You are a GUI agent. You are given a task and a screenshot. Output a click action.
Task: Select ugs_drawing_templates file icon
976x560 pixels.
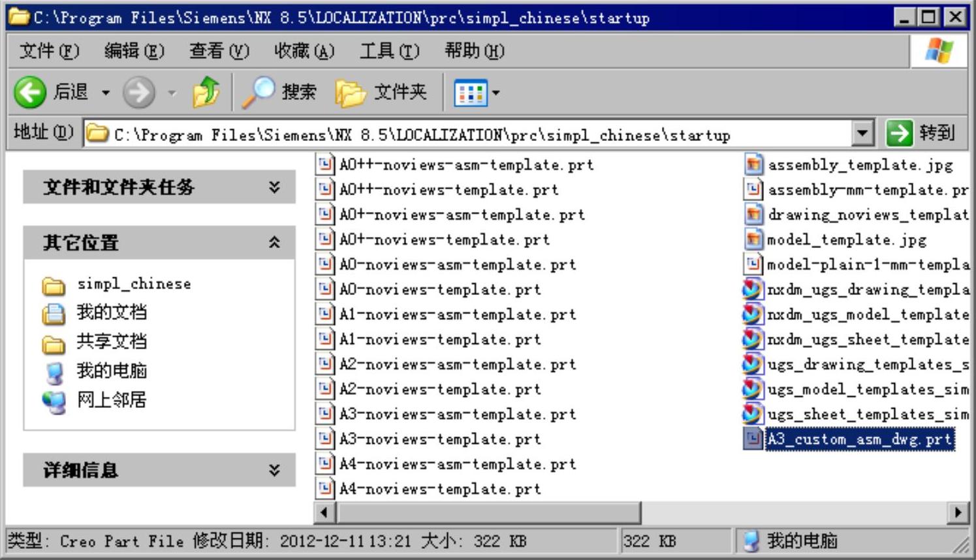[x=753, y=364]
